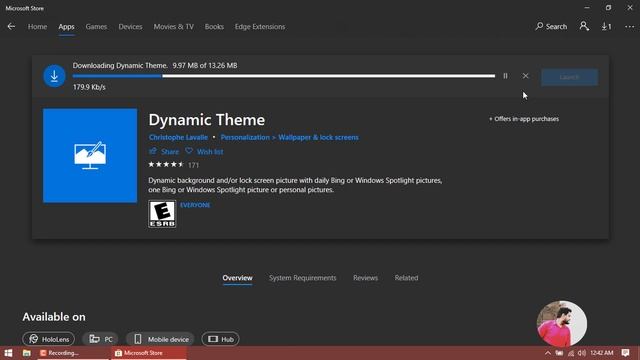Show hidden system tray icons
The width and height of the screenshot is (640, 360).
548,353
